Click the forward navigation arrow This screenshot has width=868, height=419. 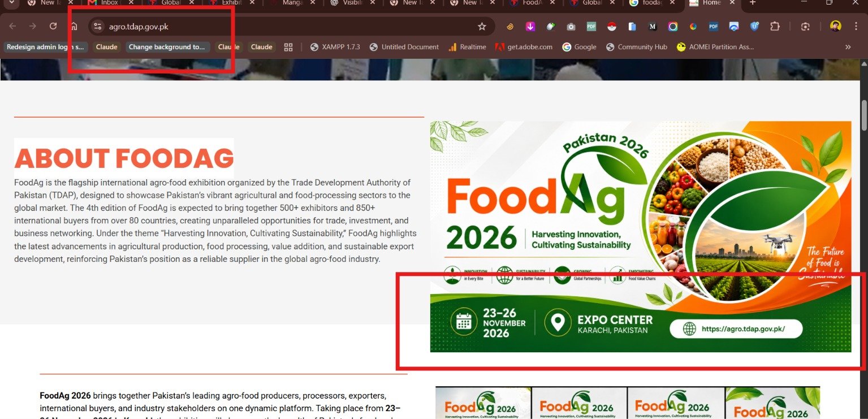tap(33, 27)
